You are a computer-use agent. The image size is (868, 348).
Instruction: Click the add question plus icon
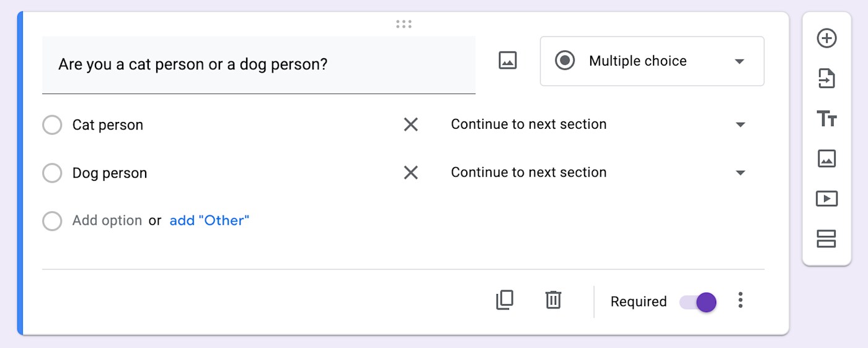point(826,38)
